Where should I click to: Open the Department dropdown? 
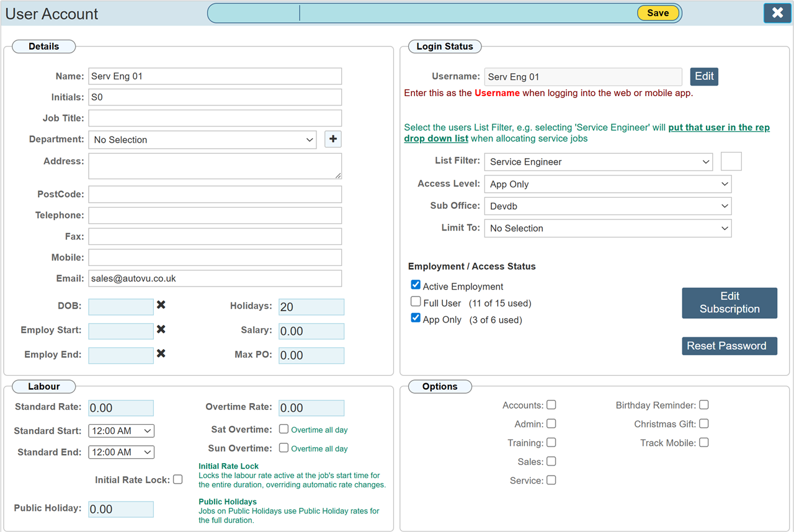coord(202,140)
